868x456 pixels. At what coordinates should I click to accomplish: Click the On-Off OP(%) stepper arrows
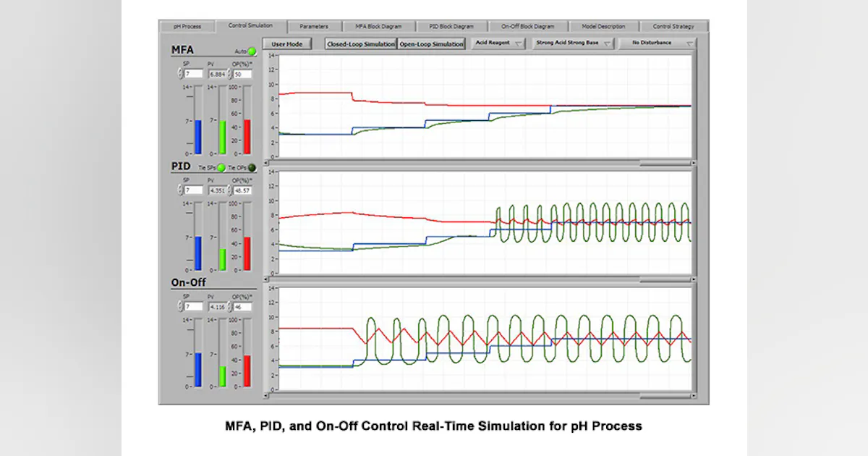[231, 307]
